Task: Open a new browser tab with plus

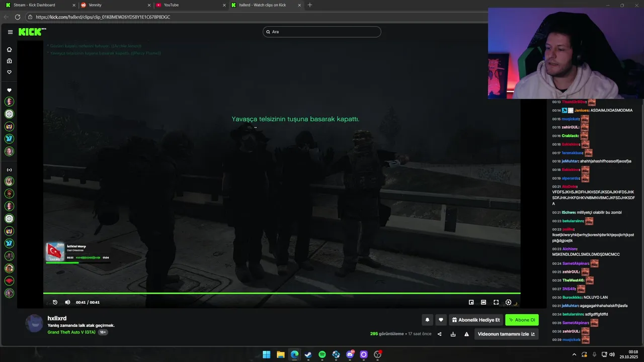Action: point(309,5)
